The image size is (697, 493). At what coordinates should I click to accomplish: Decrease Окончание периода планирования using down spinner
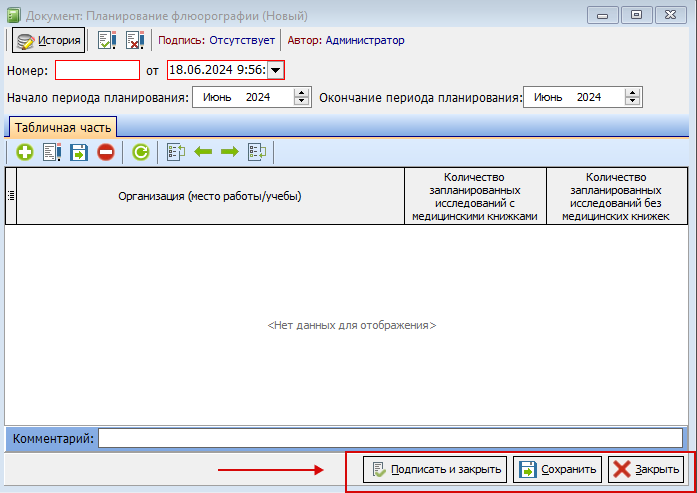point(632,102)
